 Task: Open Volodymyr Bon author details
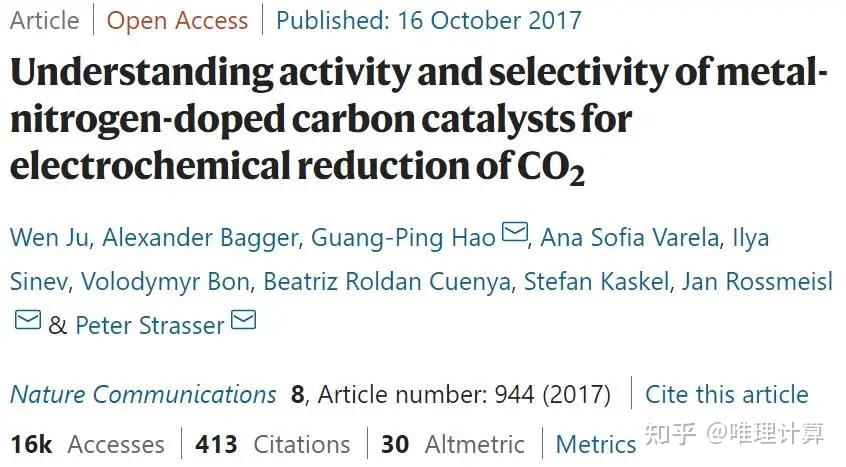163,281
